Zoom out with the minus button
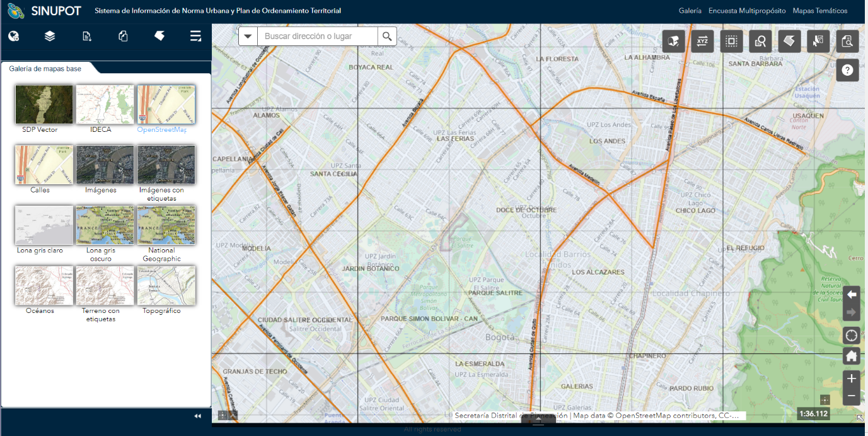Screen dimensions: 868x436 click(x=852, y=396)
